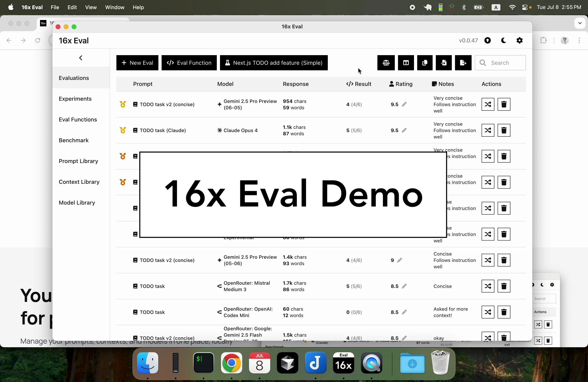Screen dimensions: 588x382
Task: Click the New Eval button
Action: coord(137,63)
